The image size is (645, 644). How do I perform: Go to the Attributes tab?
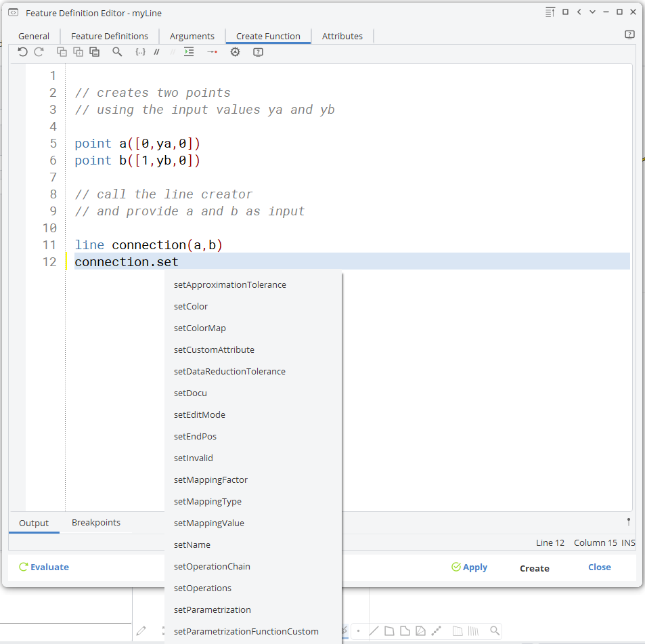(x=342, y=36)
